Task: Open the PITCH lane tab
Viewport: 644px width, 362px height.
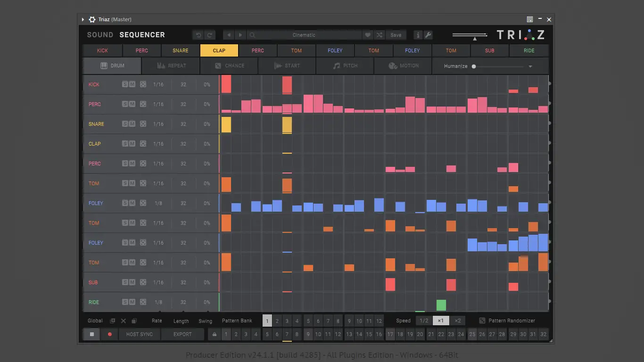Action: [345, 66]
